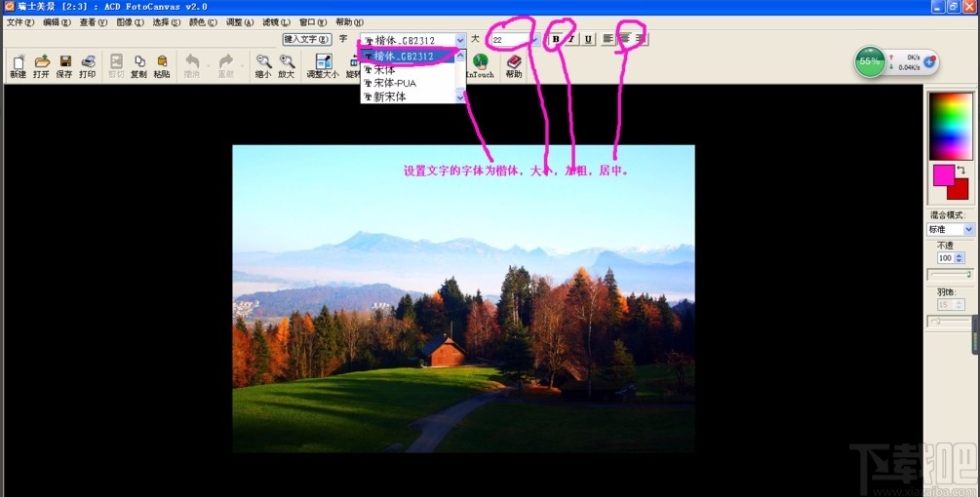Open the 颜色 (Color) menu
Image resolution: width=980 pixels, height=497 pixels.
(203, 21)
